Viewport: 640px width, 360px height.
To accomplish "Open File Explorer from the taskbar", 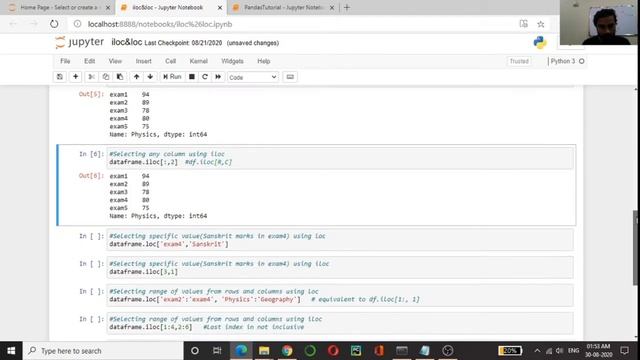I will (x=264, y=351).
